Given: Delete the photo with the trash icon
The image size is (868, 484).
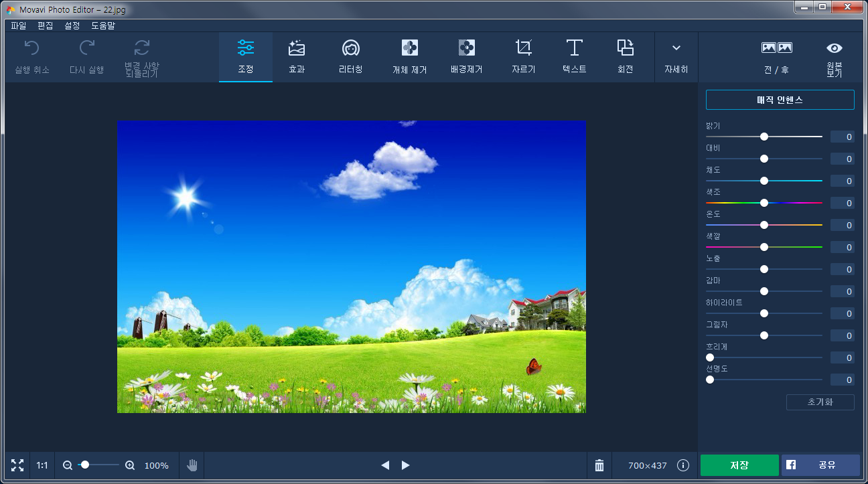Looking at the screenshot, I should click(599, 465).
